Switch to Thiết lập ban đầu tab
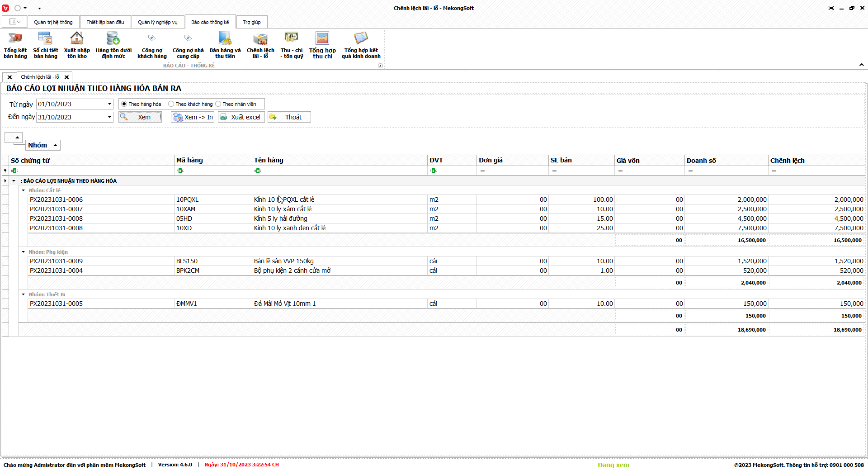 coord(105,22)
